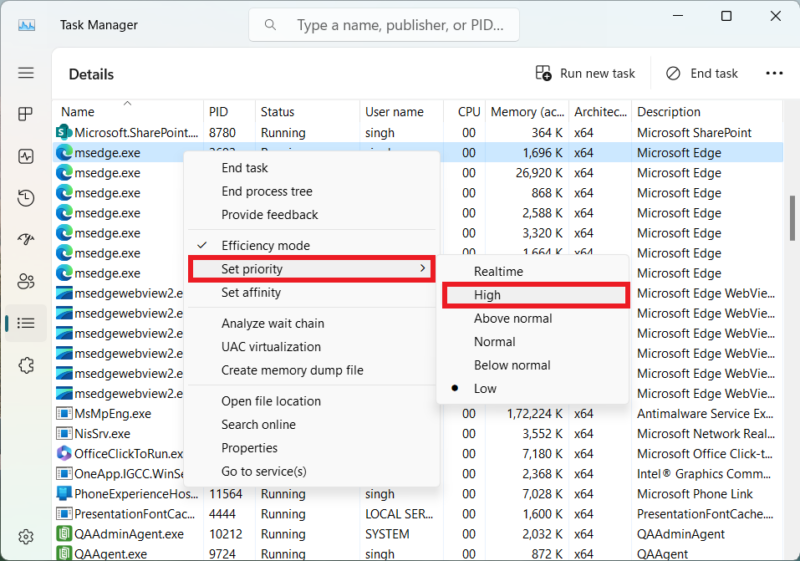Click the MsMpEng.exe process icon

(x=64, y=413)
